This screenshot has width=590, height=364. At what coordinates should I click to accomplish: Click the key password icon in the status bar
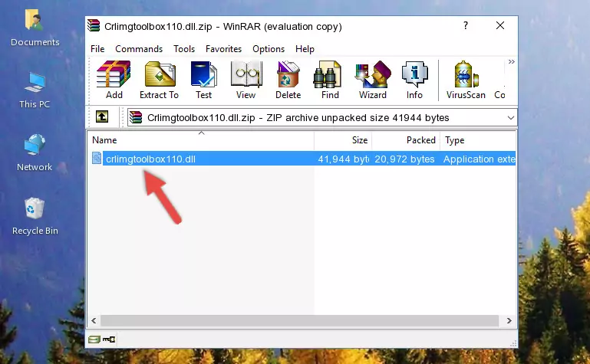coord(109,339)
